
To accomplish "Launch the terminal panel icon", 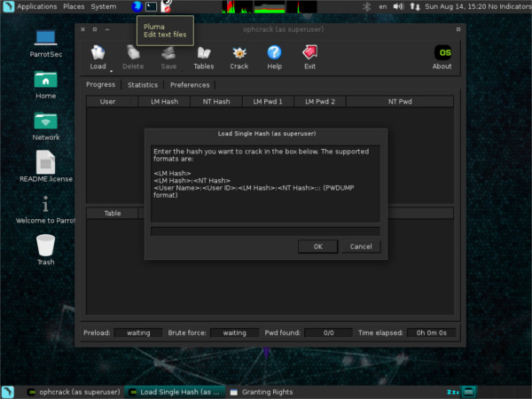I will [151, 6].
